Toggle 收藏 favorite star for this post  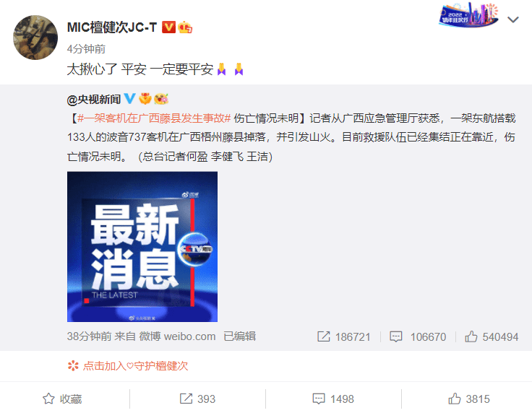[x=62, y=399]
